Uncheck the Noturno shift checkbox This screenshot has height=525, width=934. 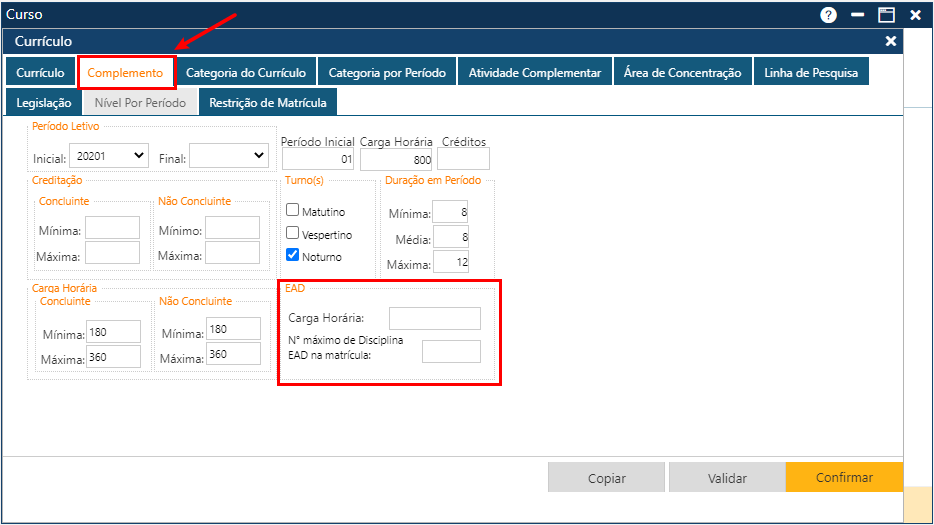coord(293,255)
